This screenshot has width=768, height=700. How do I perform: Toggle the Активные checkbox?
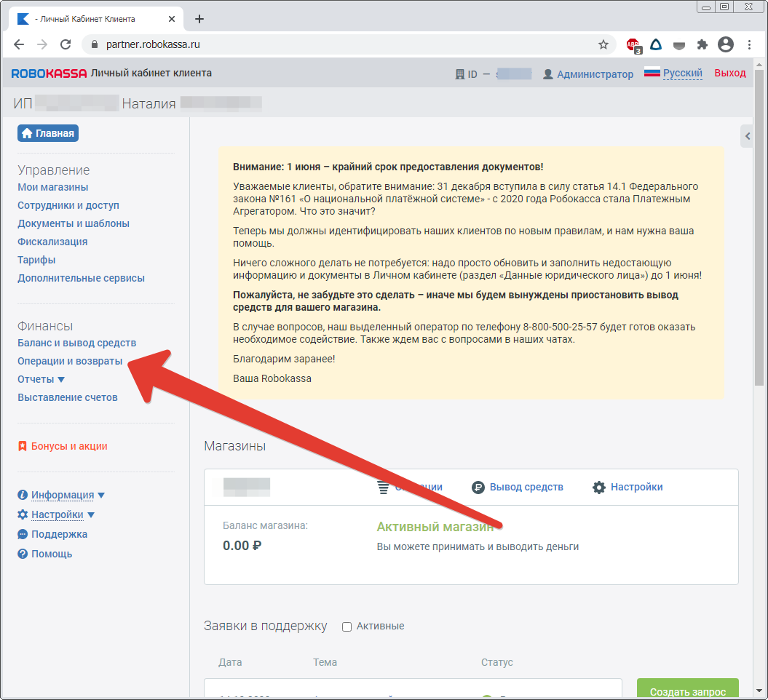click(347, 627)
